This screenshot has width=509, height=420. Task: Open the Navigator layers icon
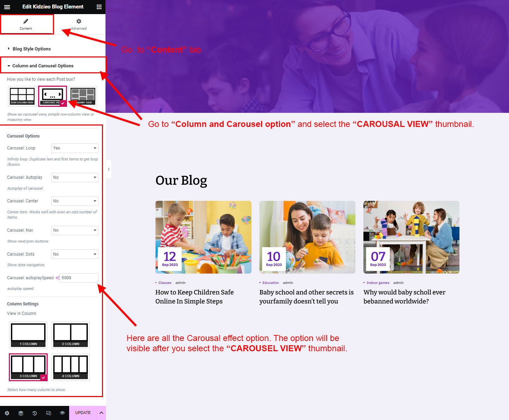click(x=21, y=413)
